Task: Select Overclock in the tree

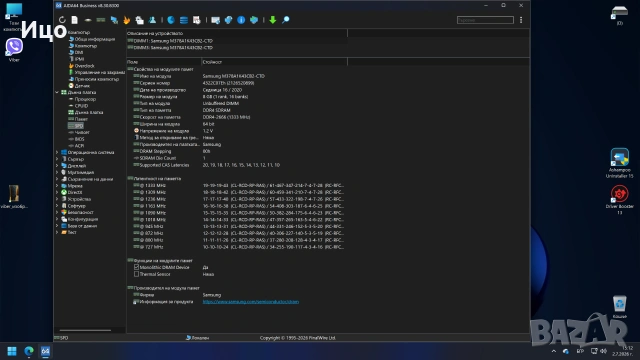Action: (81, 66)
